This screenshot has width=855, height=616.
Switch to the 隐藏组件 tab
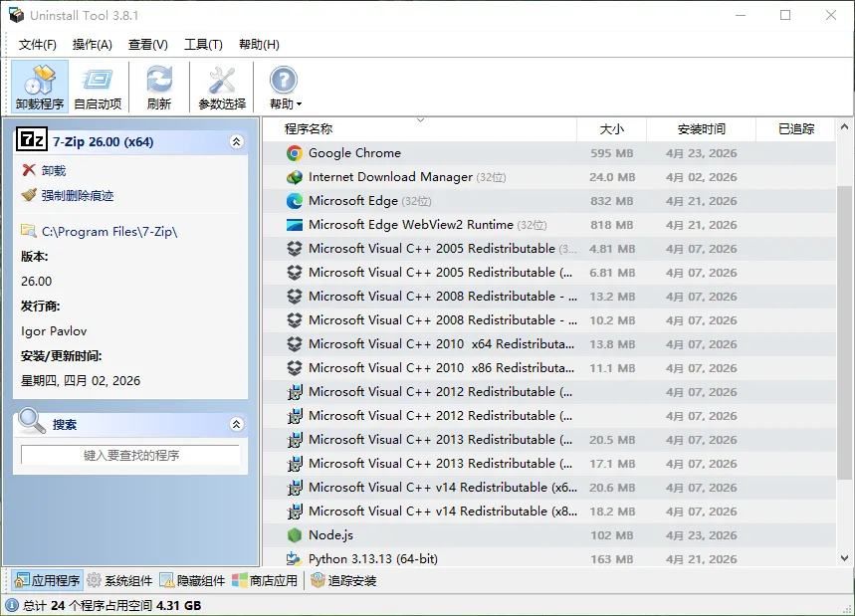point(192,580)
